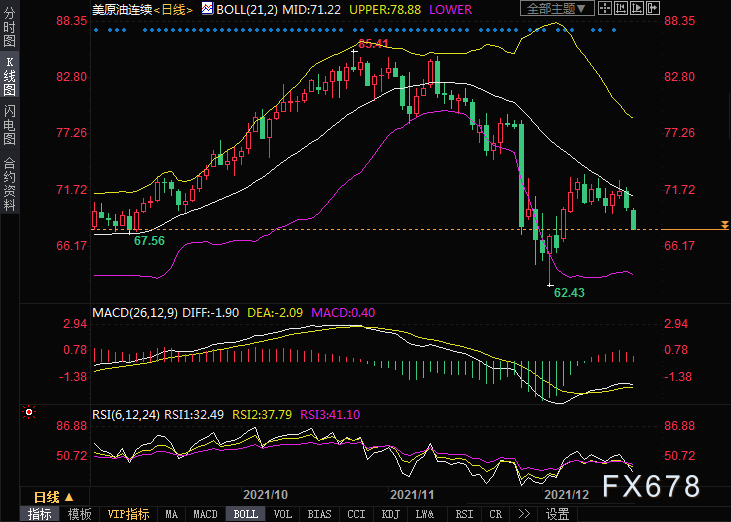
Task: Click the crosshair cursor icon
Action: pyautogui.click(x=605, y=8)
